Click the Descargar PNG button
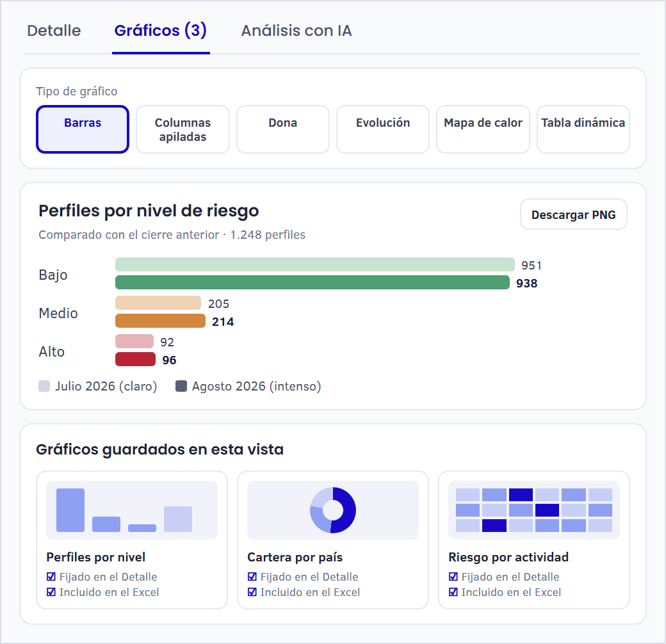 (x=573, y=214)
